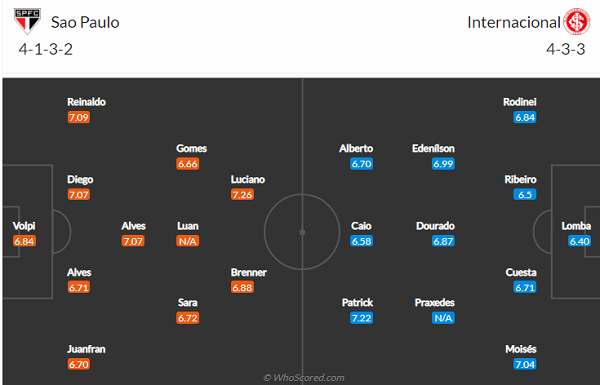Click Rodinei's player name
Viewport: 600px width, 385px height.
pyautogui.click(x=520, y=102)
